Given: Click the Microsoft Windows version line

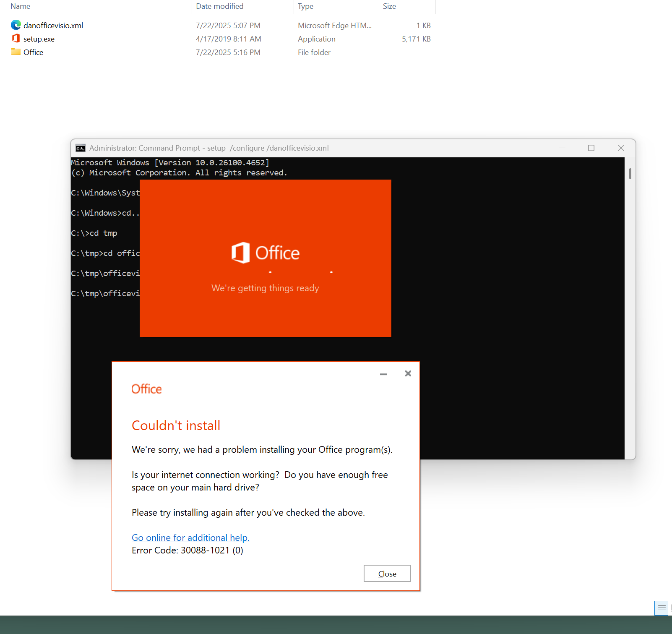Looking at the screenshot, I should pyautogui.click(x=170, y=163).
